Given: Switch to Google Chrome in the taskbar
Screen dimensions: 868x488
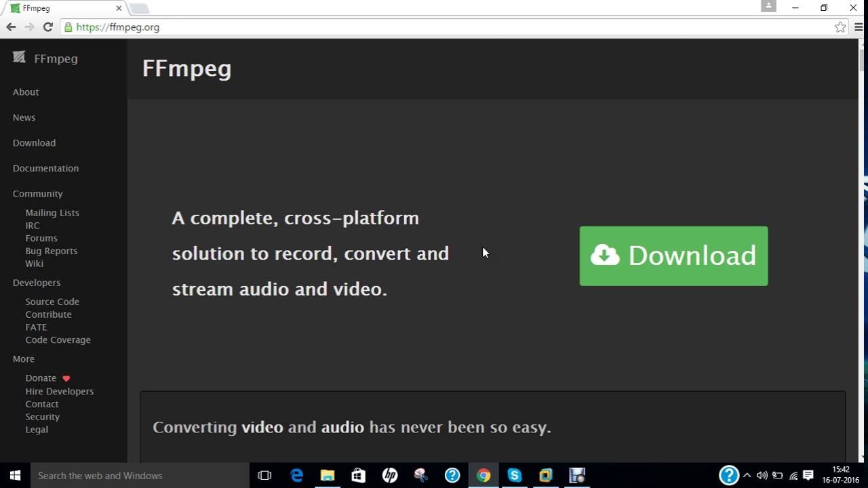Looking at the screenshot, I should point(484,476).
